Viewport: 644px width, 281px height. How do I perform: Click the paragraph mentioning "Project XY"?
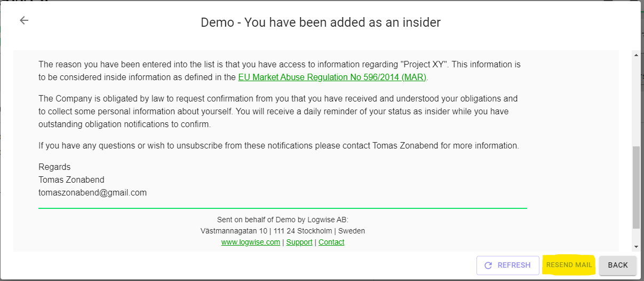pos(280,71)
